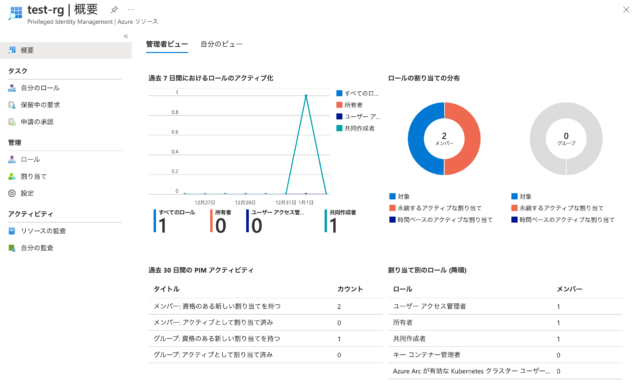Open the 割り当て assignments page

(33, 176)
